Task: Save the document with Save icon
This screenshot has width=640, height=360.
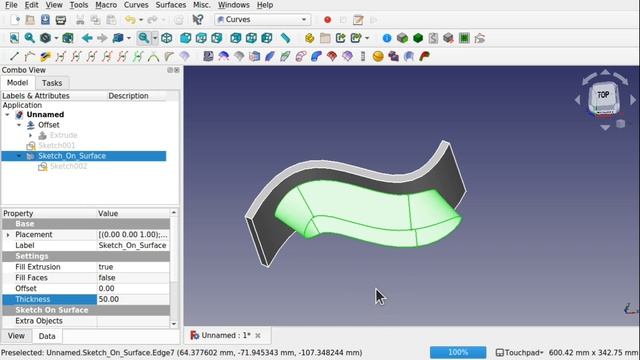Action: click(x=45, y=20)
